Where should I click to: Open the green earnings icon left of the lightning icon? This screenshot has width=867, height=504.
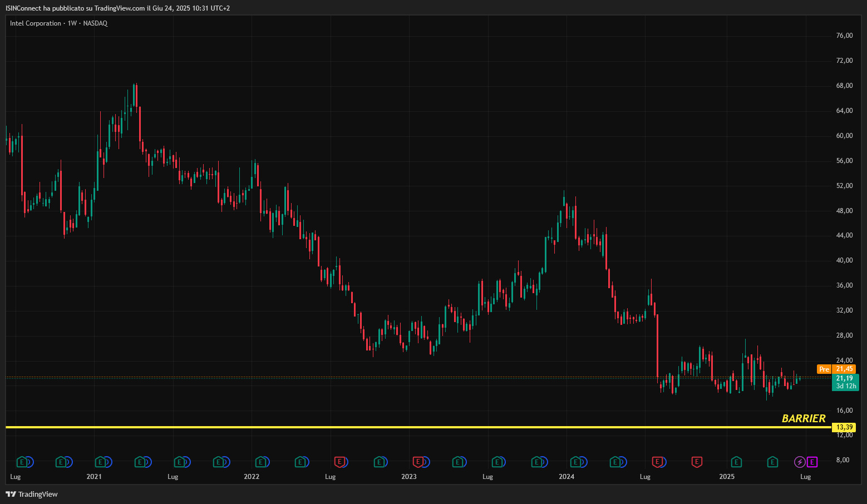point(772,462)
